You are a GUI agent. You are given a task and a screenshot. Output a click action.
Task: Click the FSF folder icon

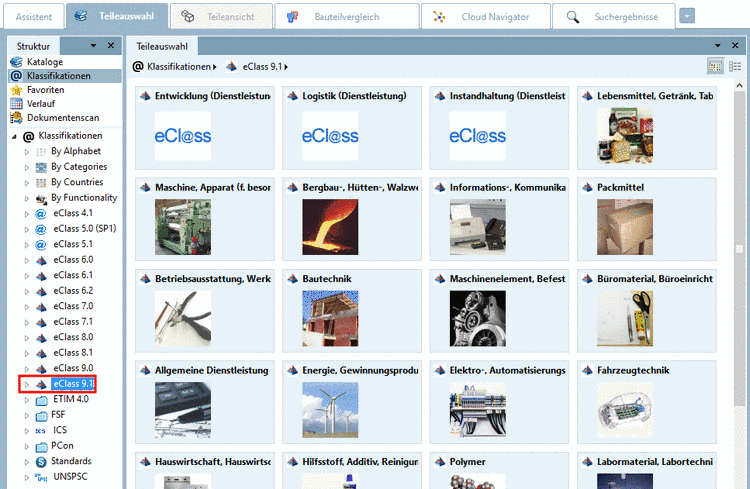[x=42, y=415]
